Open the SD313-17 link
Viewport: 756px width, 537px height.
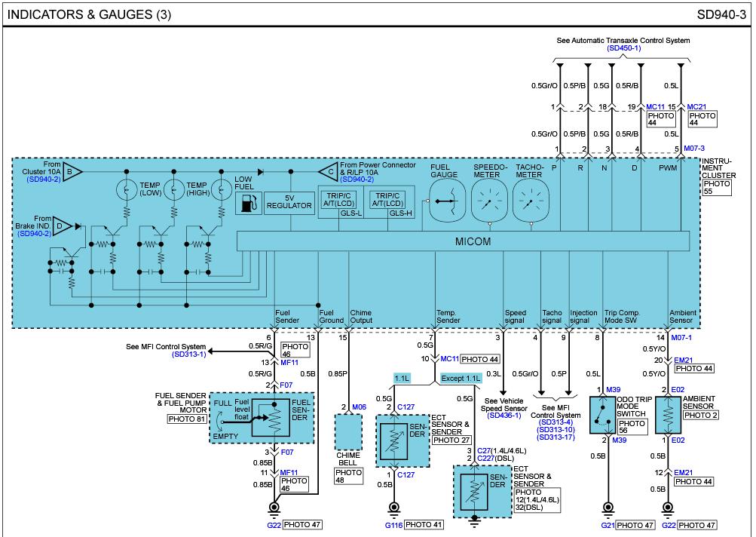click(556, 437)
